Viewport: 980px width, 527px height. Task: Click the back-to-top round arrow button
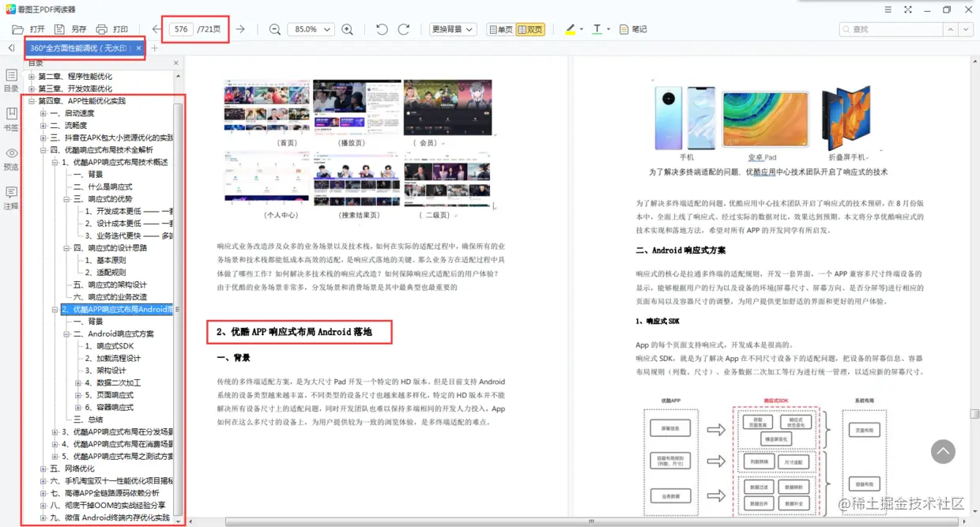(x=943, y=451)
